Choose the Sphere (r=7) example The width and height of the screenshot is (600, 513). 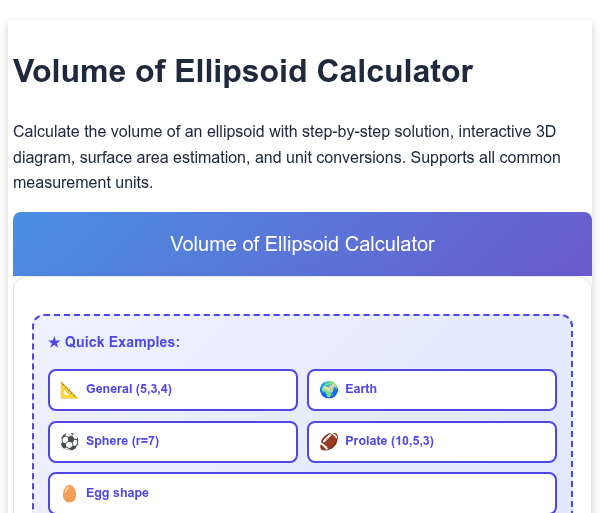tap(173, 442)
